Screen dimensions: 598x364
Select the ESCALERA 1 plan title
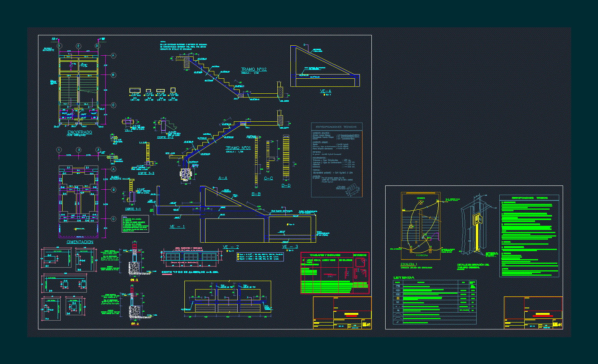click(x=409, y=264)
